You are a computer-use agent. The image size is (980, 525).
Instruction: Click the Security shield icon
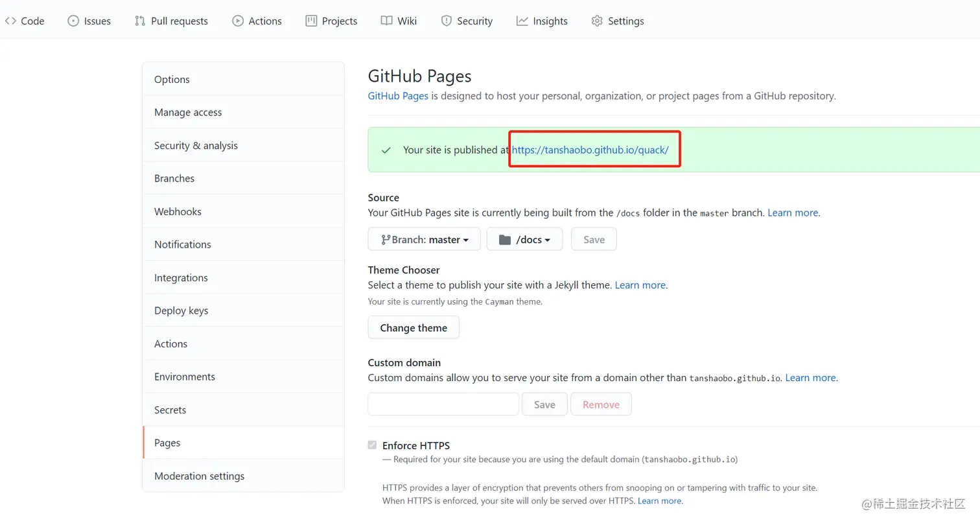[446, 21]
